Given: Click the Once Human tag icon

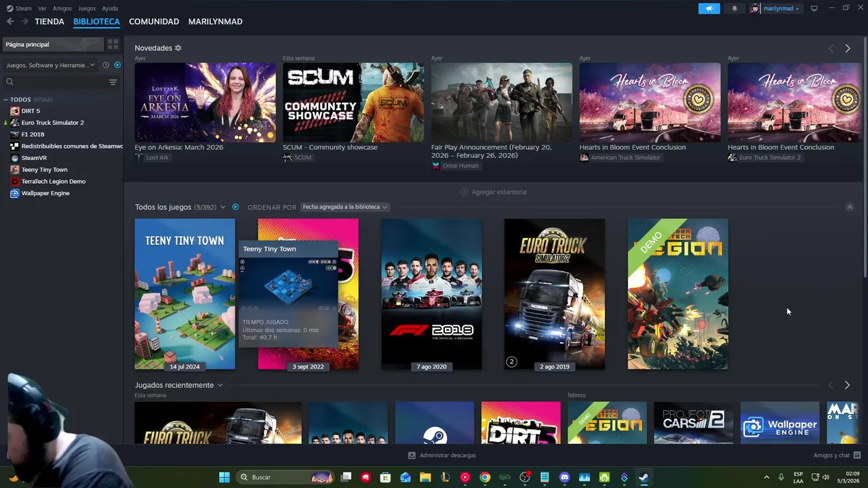Looking at the screenshot, I should (435, 165).
